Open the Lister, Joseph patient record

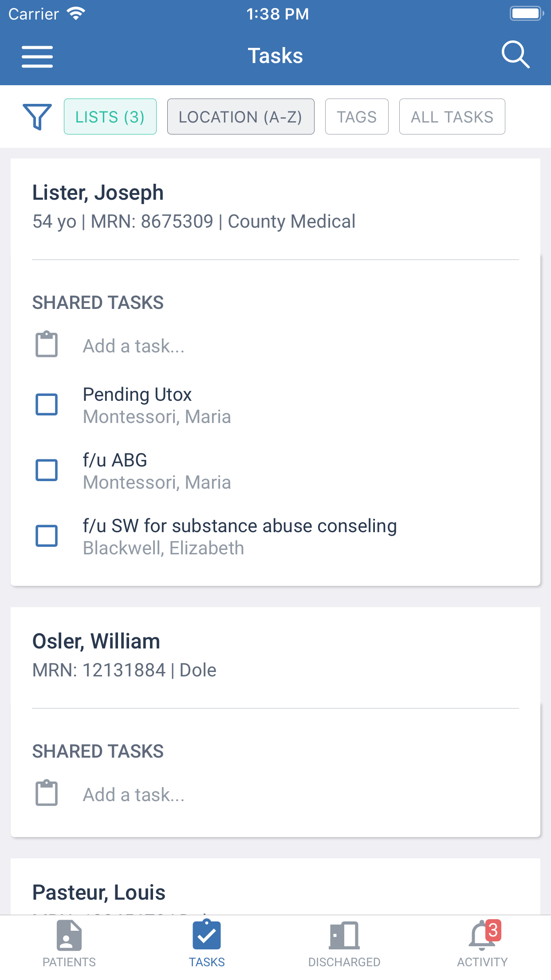98,192
